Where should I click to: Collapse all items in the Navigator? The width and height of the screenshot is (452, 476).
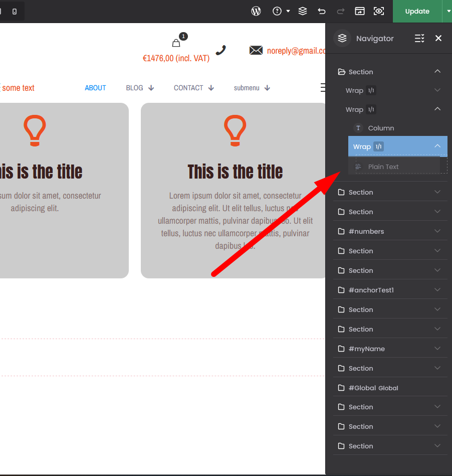419,38
